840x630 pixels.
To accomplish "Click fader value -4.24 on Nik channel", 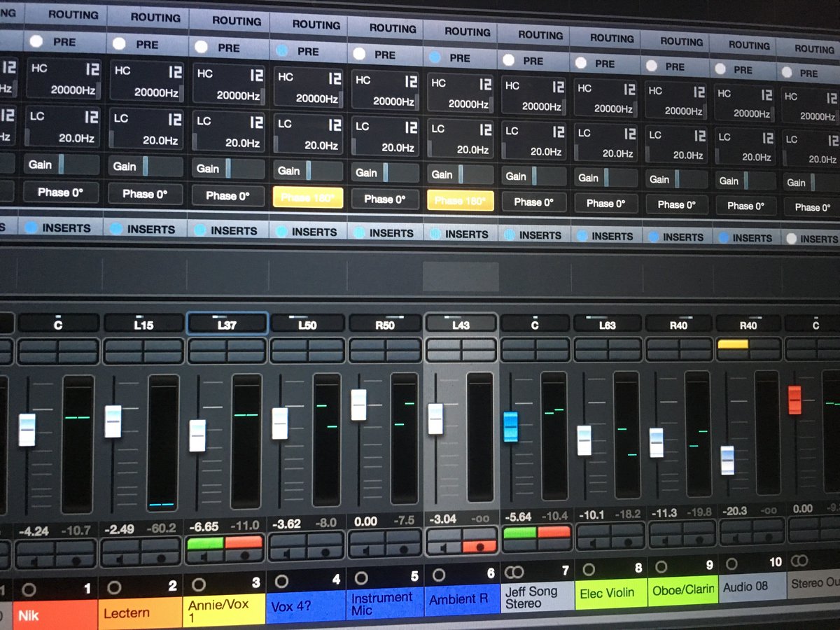I will click(34, 531).
